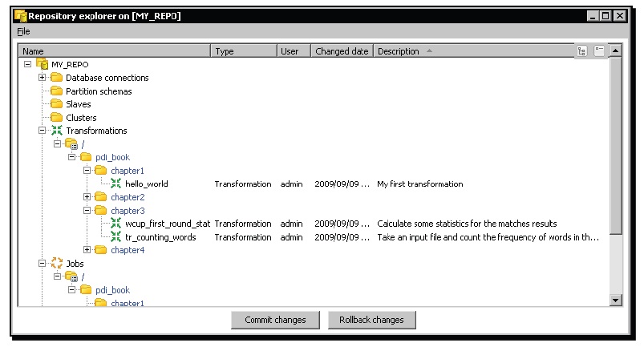Expand the chapter2 folder

point(87,196)
